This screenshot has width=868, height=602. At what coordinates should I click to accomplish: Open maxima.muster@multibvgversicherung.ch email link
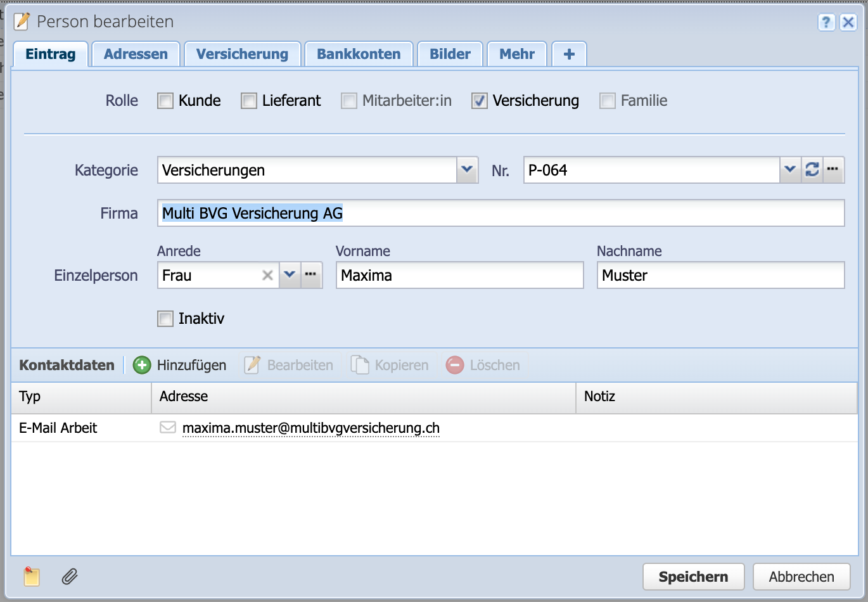pyautogui.click(x=310, y=428)
